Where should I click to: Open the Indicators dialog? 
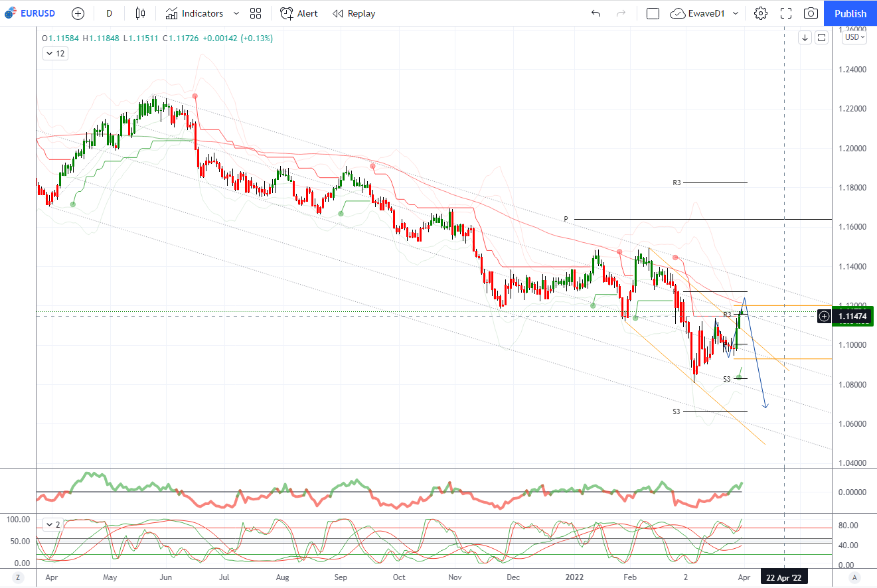[194, 13]
